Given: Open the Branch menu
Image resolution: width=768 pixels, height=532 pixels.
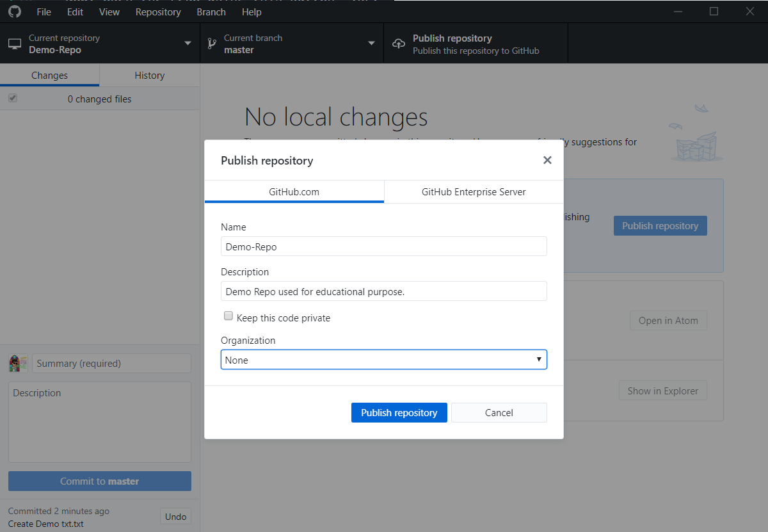Looking at the screenshot, I should pos(211,12).
